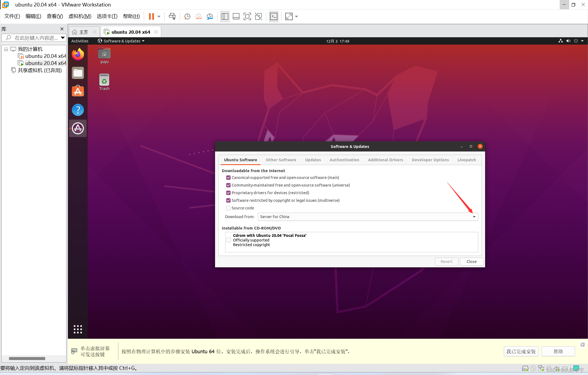Open the power options dropdown beside pause

(159, 17)
